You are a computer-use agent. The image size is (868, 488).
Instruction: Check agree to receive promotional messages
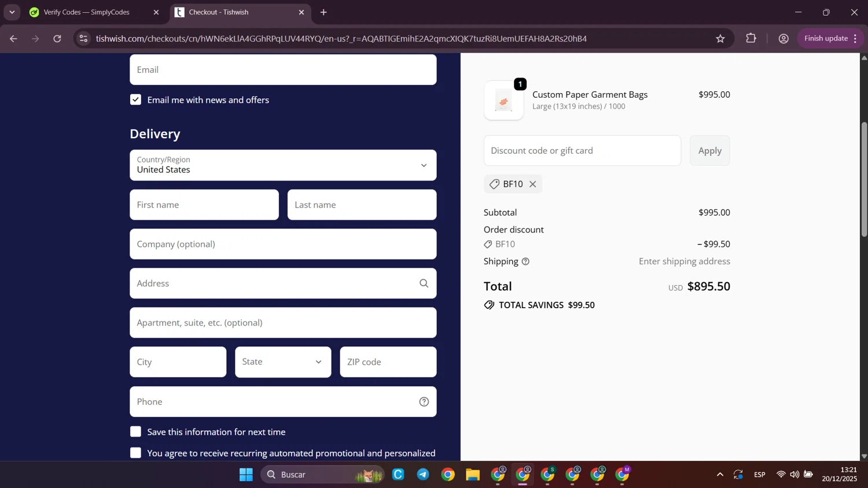(x=135, y=453)
